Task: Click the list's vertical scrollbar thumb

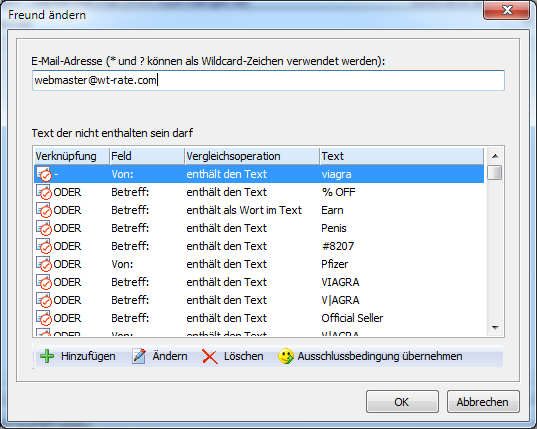Action: pos(495,172)
